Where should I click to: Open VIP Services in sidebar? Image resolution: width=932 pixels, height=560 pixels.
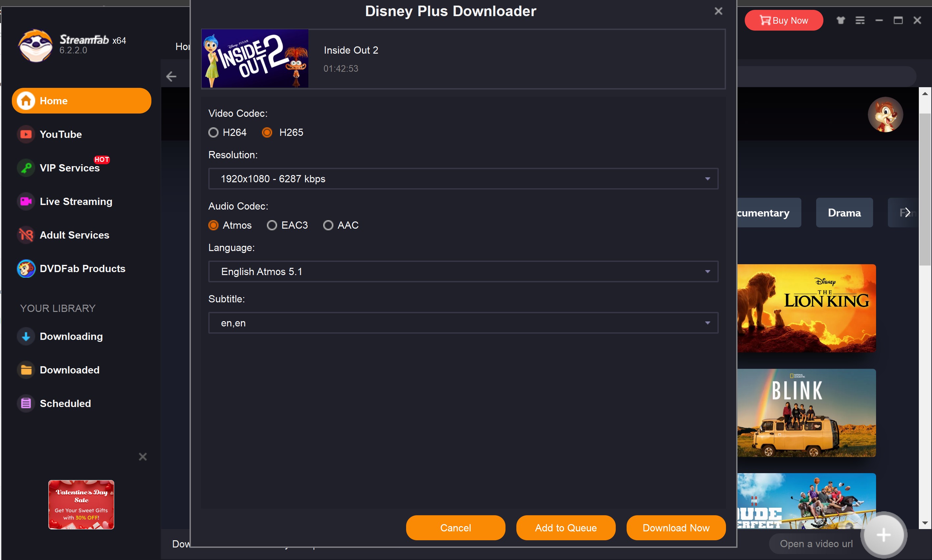(x=82, y=168)
